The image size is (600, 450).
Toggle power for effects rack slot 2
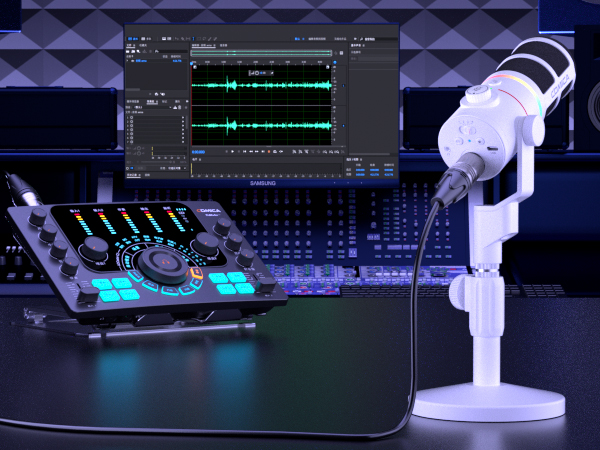131,122
